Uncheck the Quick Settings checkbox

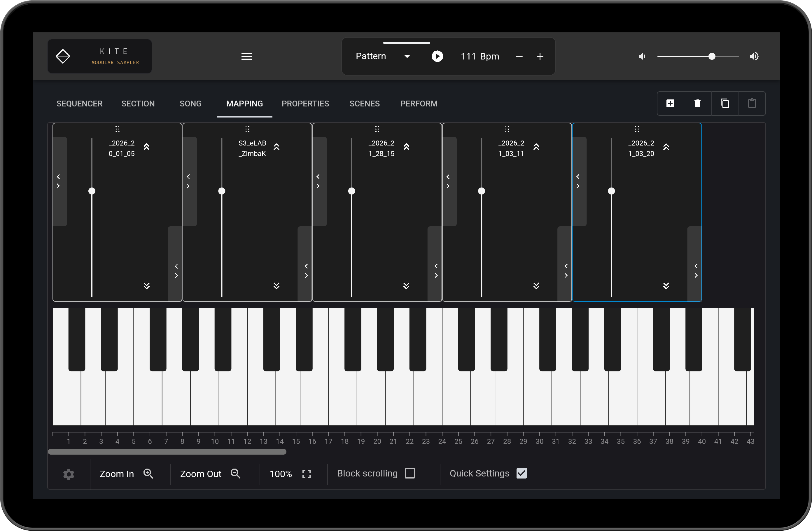click(522, 473)
